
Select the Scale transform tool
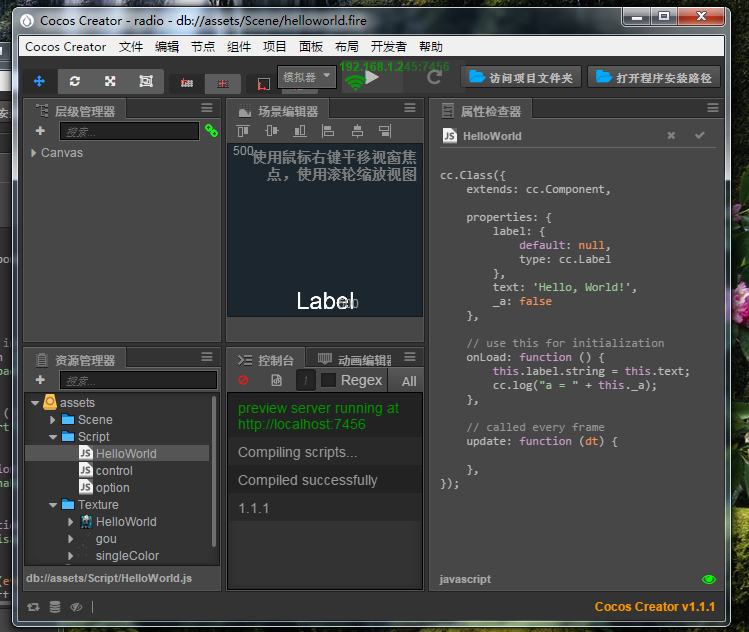110,81
